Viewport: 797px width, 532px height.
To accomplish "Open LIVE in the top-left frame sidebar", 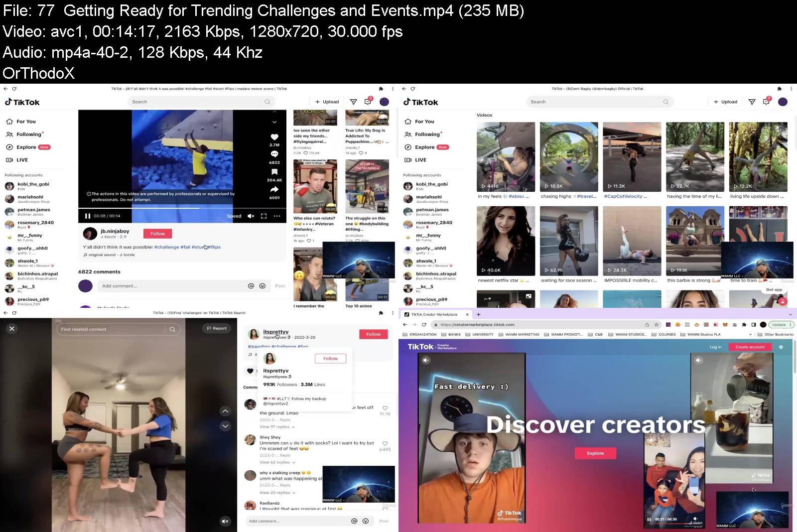I will click(17, 160).
